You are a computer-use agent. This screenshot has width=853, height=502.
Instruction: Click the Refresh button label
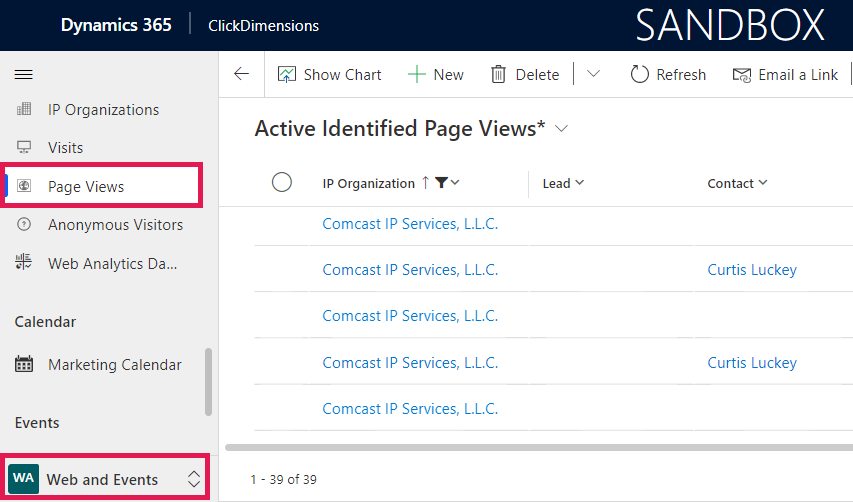pyautogui.click(x=681, y=75)
